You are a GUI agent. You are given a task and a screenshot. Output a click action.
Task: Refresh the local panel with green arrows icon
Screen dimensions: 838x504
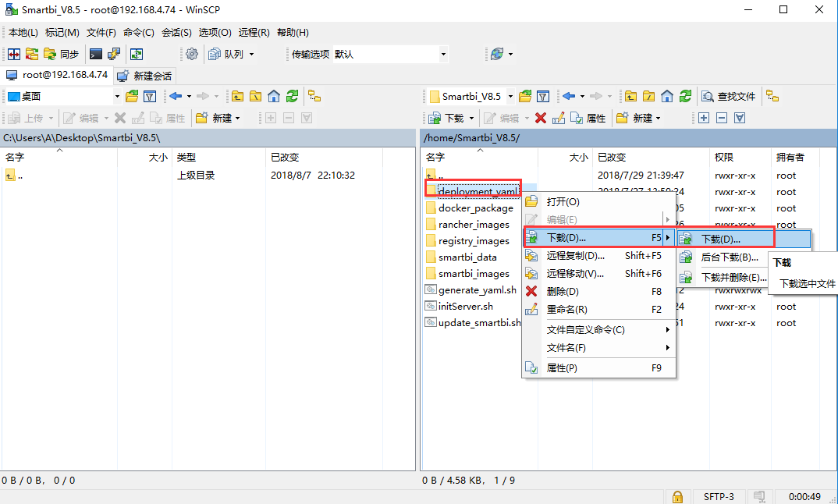(x=292, y=97)
